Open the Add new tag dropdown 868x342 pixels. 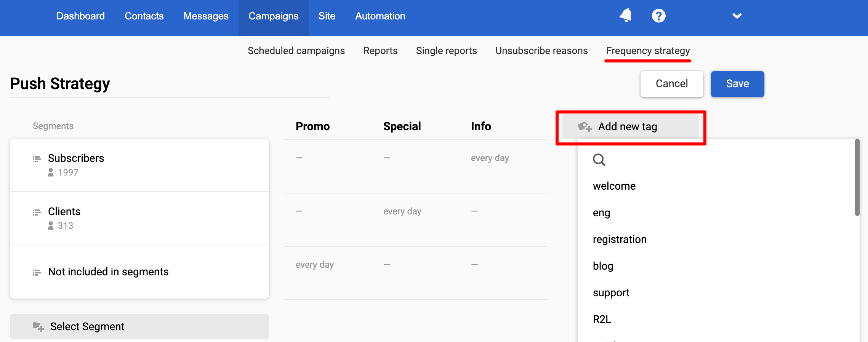(x=631, y=126)
